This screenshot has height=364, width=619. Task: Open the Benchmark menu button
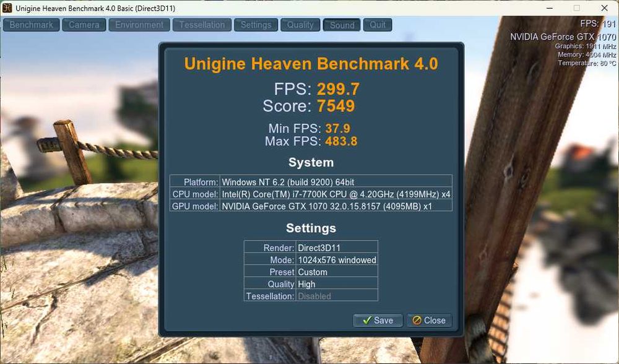point(31,25)
